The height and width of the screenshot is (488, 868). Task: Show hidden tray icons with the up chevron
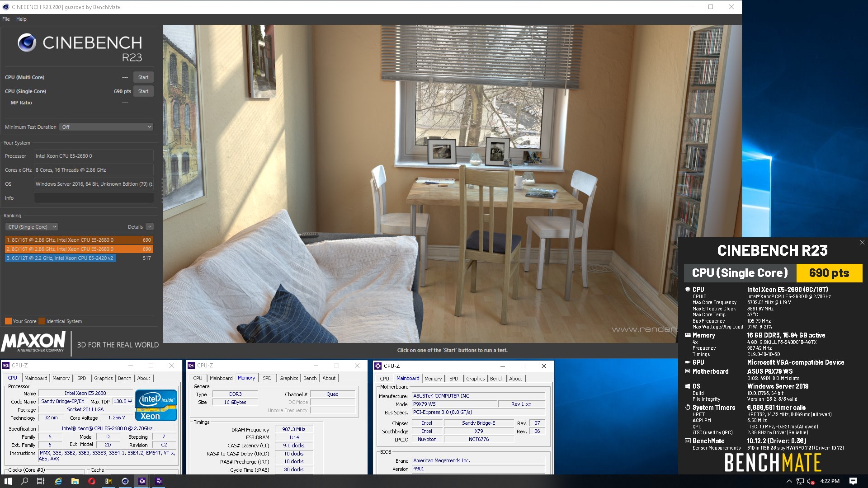(789, 481)
